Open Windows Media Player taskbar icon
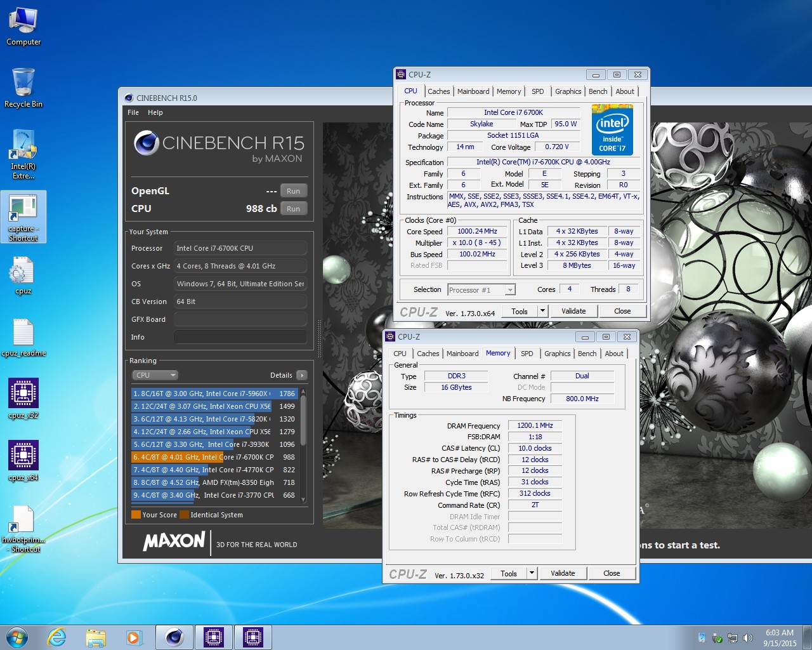 [133, 637]
